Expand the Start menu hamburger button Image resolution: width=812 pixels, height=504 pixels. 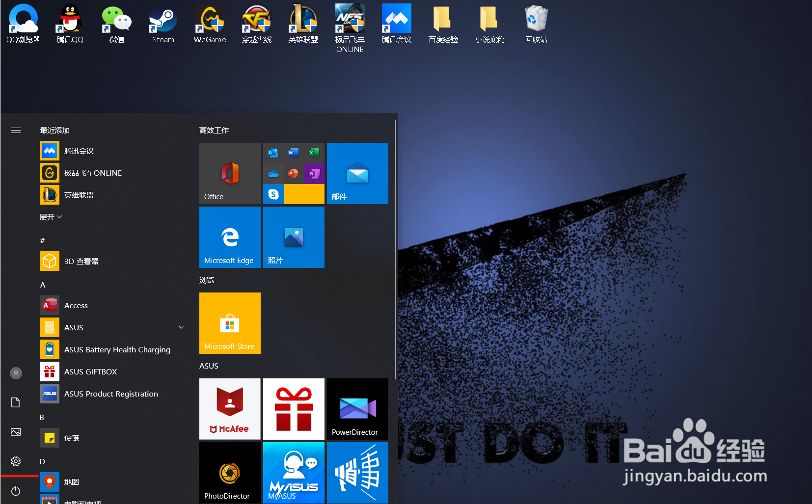tap(16, 130)
